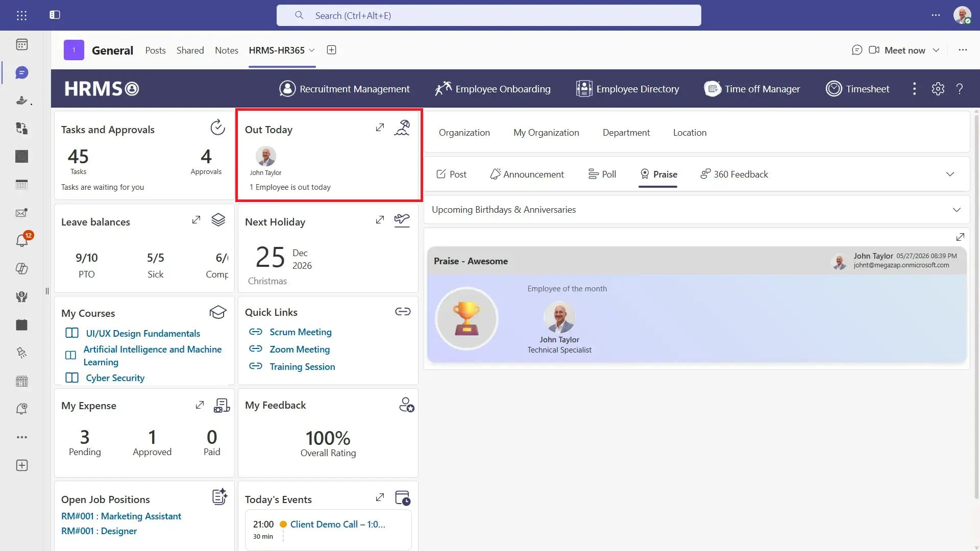Viewport: 980px width, 551px height.
Task: Open the Teams app launcher grid
Action: [x=21, y=15]
